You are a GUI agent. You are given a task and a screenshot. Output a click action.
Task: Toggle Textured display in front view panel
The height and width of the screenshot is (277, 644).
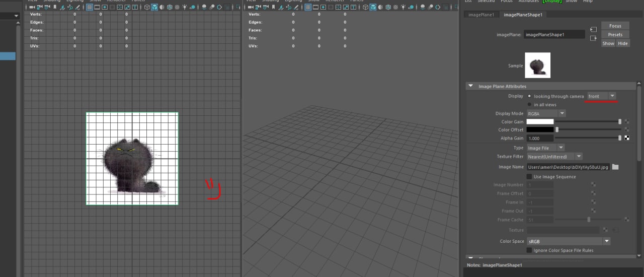(x=177, y=7)
